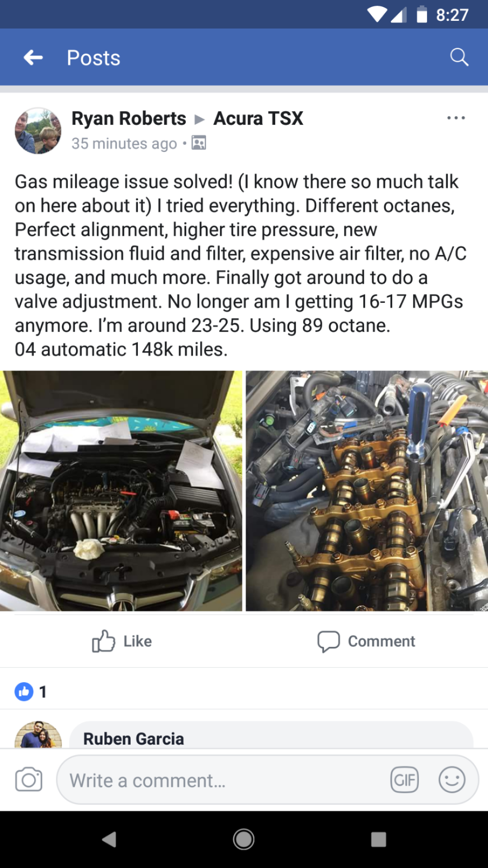Open Ryan Roberts' profile name link
The image size is (488, 868).
click(129, 118)
